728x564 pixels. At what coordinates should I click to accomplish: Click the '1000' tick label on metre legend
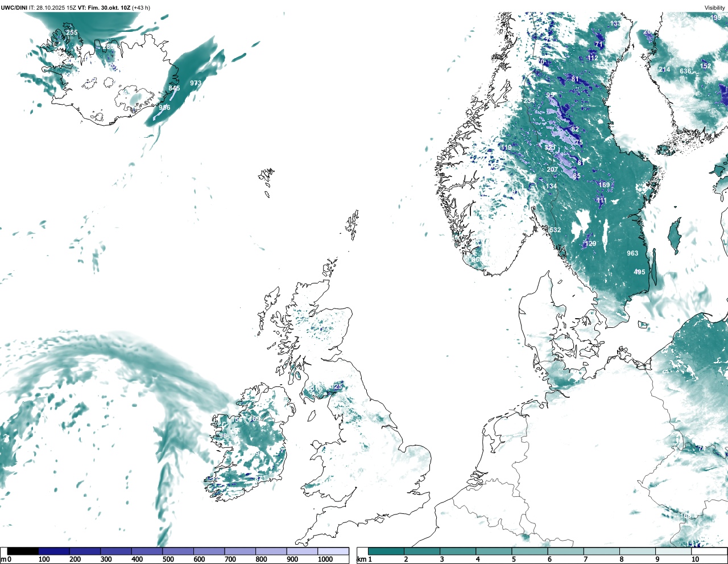[x=325, y=559]
